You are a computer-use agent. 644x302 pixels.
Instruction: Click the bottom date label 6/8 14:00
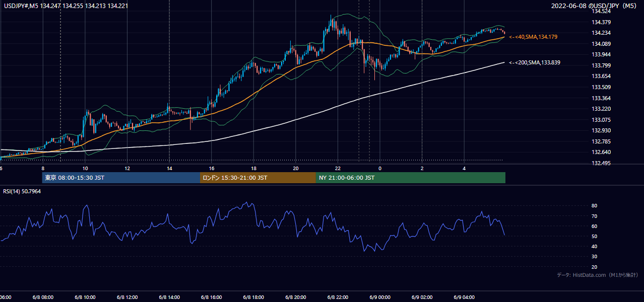pyautogui.click(x=169, y=297)
